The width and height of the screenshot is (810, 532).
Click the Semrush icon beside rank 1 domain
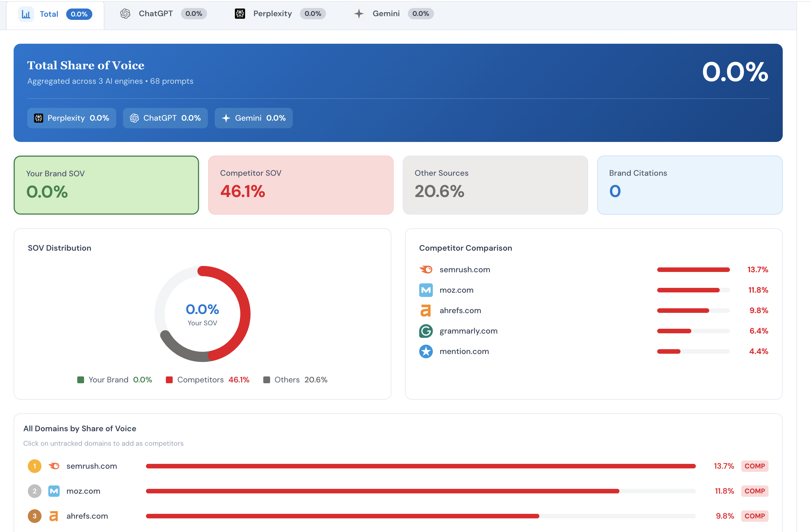[x=55, y=466]
